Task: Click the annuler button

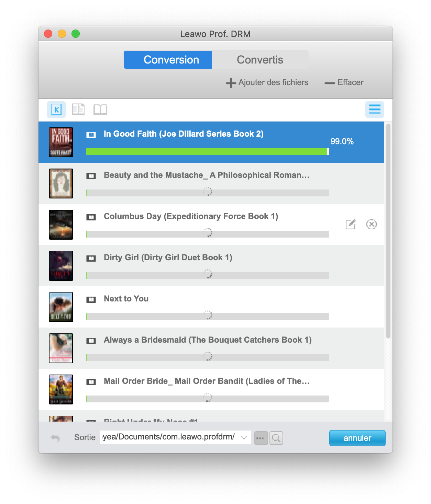Action: click(x=357, y=438)
